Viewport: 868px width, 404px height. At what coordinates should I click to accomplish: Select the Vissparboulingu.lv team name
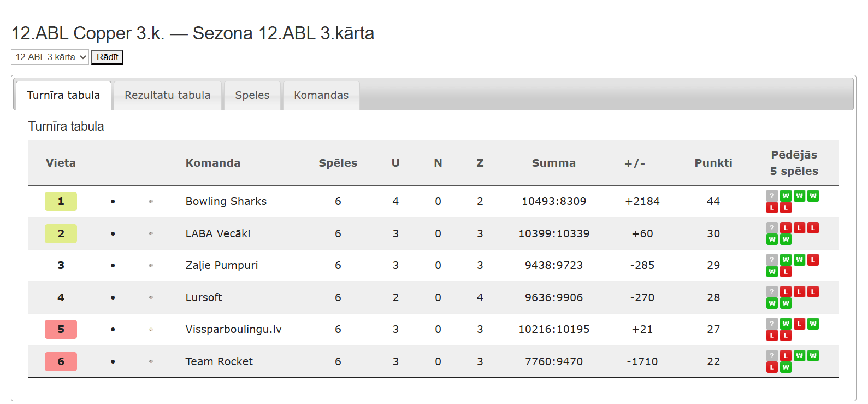(x=234, y=330)
